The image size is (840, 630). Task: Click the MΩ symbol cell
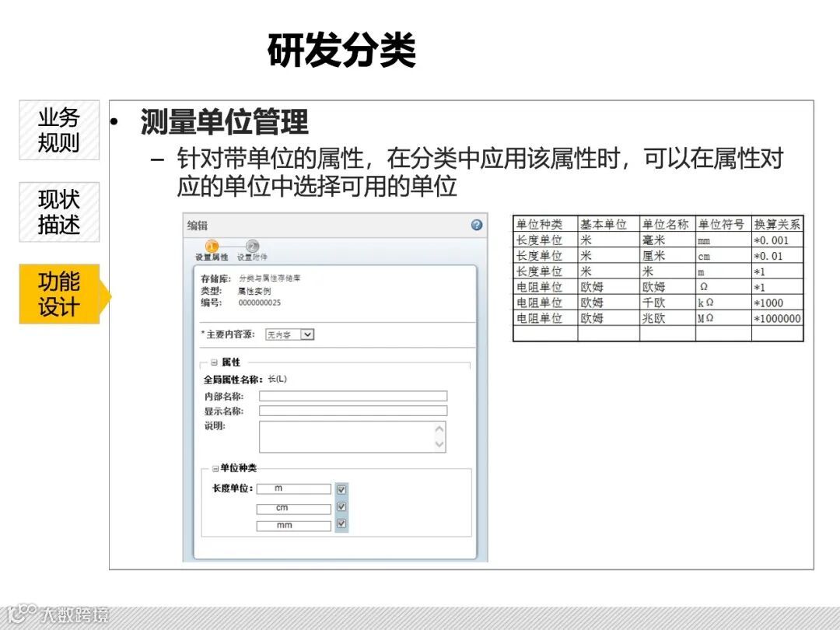coord(723,318)
